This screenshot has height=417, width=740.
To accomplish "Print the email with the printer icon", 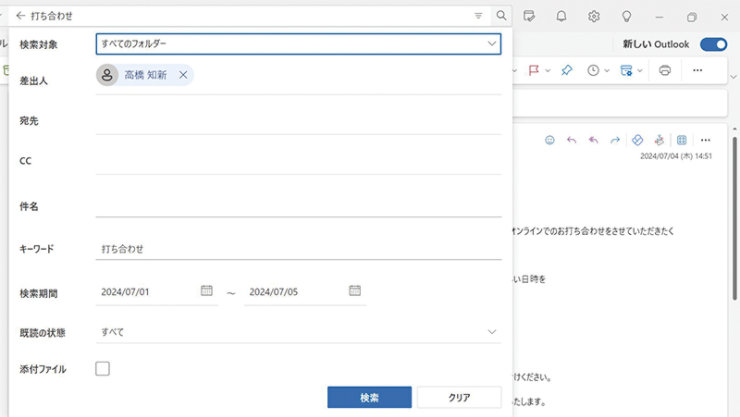I will pos(664,70).
